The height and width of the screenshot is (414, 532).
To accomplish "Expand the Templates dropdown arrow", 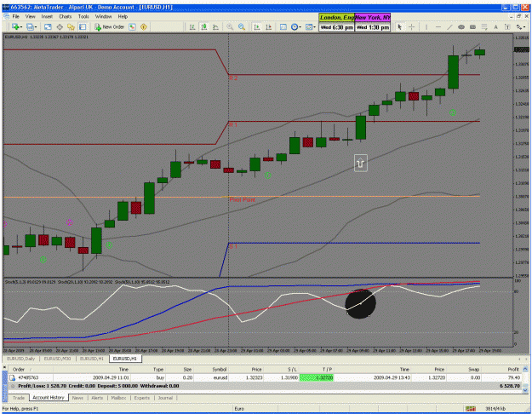I will [x=314, y=27].
